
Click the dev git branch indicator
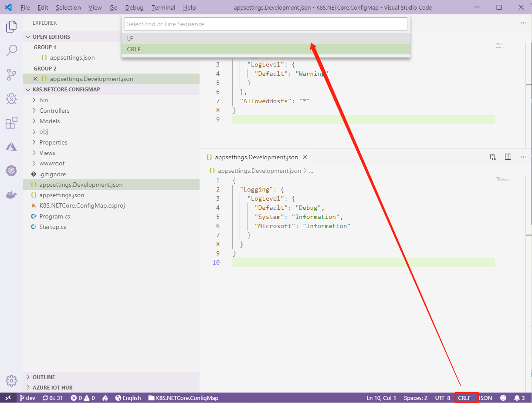point(27,398)
